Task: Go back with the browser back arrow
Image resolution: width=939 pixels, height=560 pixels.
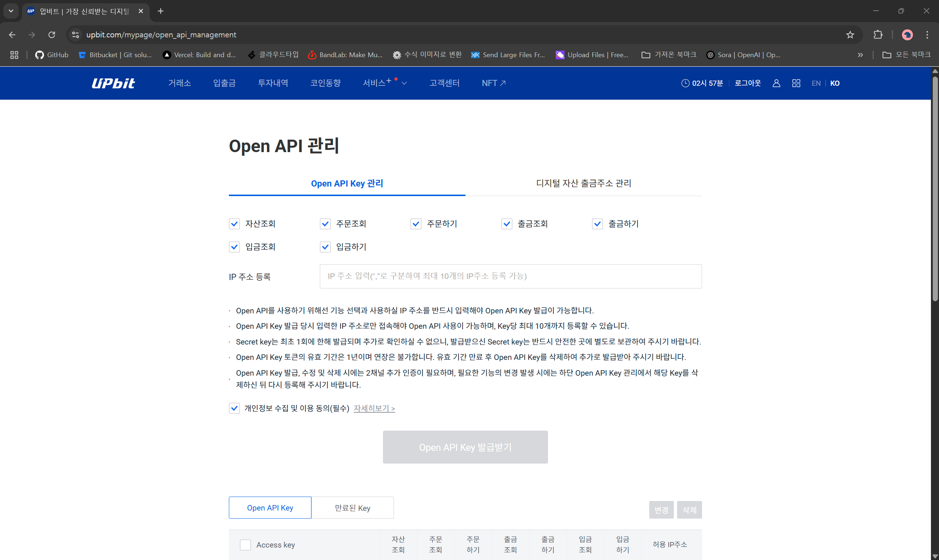Action: point(12,35)
